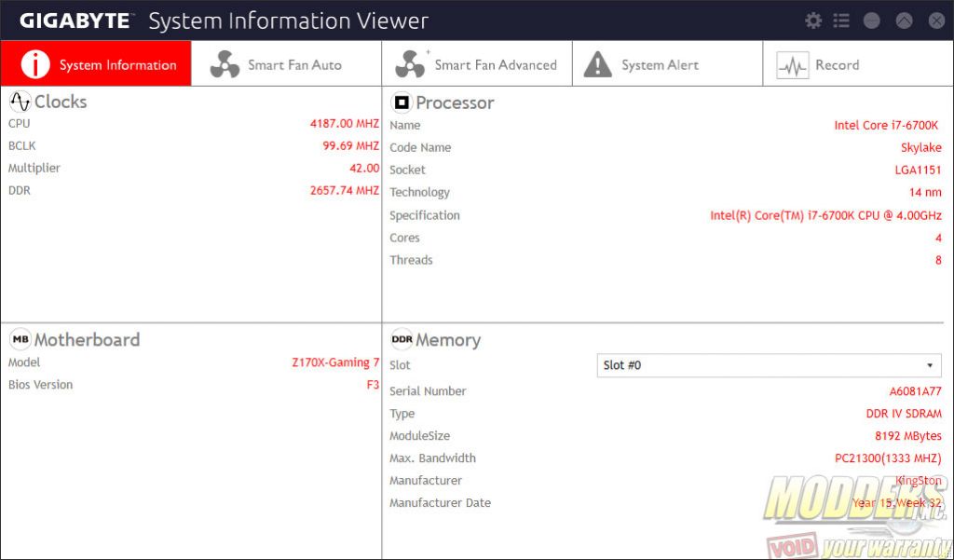Screen dimensions: 954x560
Task: Click the Motherboard MB icon
Action: [20, 340]
